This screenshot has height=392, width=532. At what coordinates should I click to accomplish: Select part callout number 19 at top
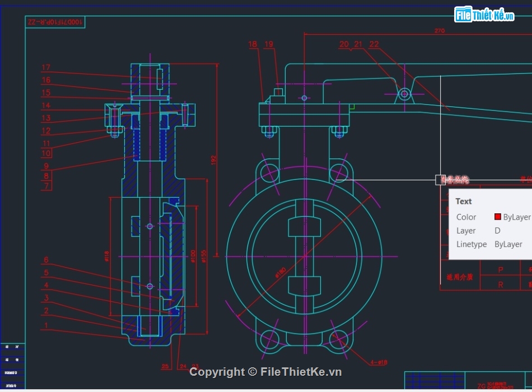click(269, 44)
